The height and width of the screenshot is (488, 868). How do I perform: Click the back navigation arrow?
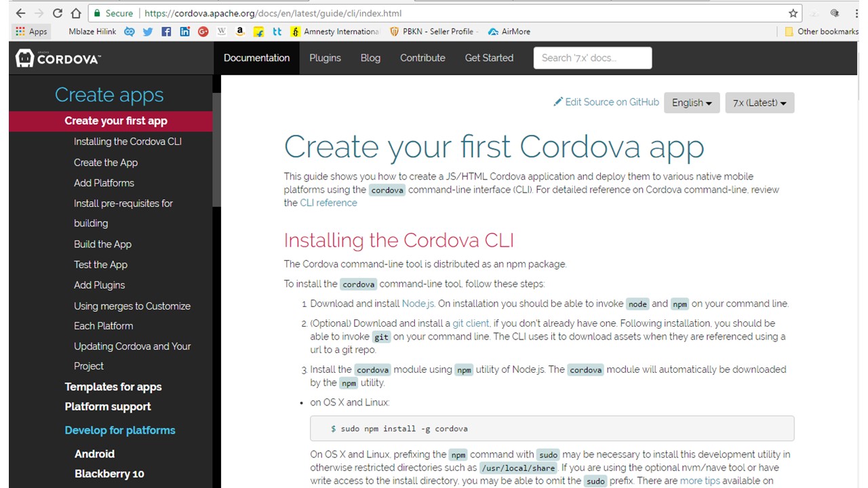[20, 13]
